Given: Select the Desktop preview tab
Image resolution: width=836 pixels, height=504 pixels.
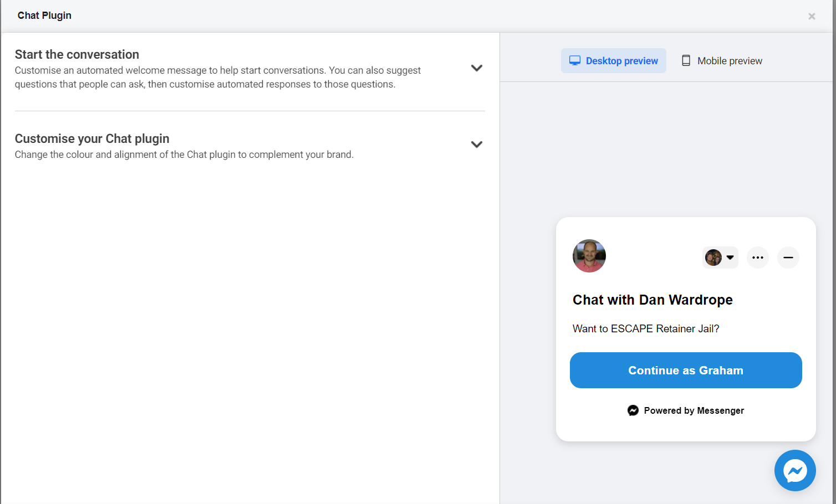Looking at the screenshot, I should click(613, 60).
